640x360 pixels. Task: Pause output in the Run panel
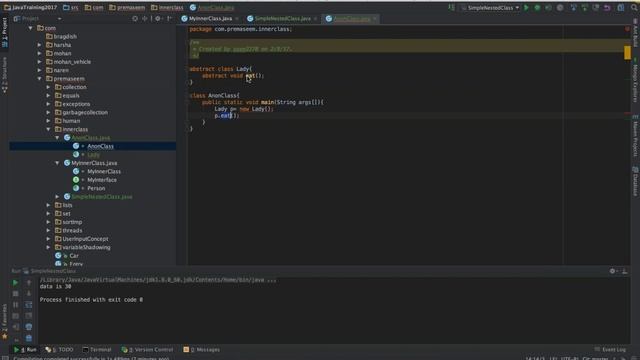pyautogui.click(x=16, y=304)
